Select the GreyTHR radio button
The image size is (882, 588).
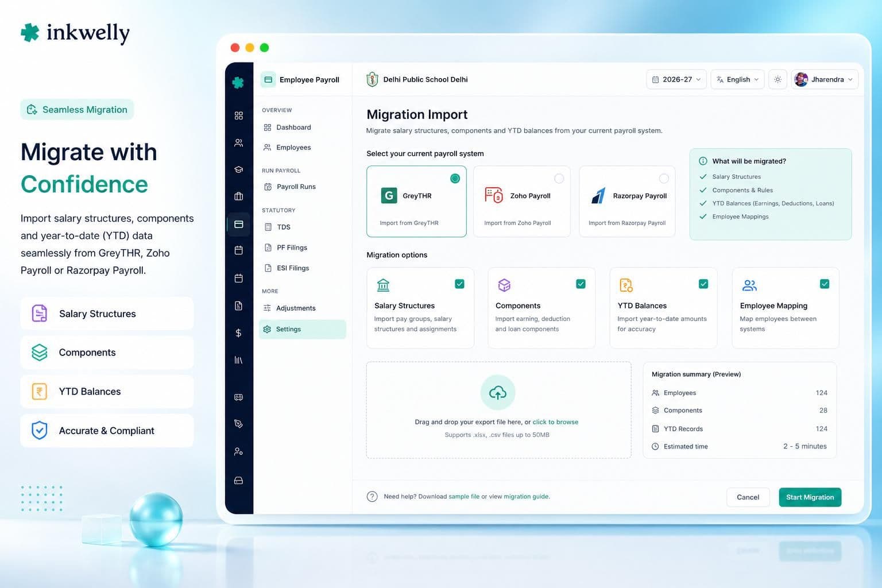coord(455,179)
